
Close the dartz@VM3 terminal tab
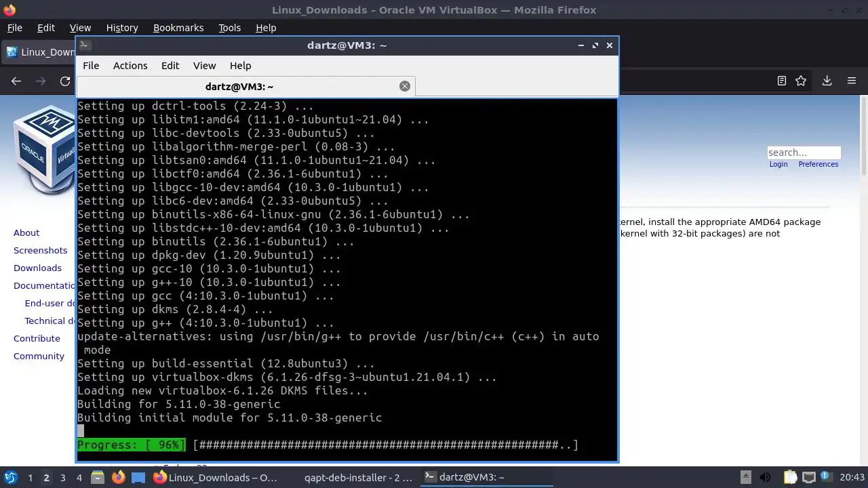click(x=405, y=86)
